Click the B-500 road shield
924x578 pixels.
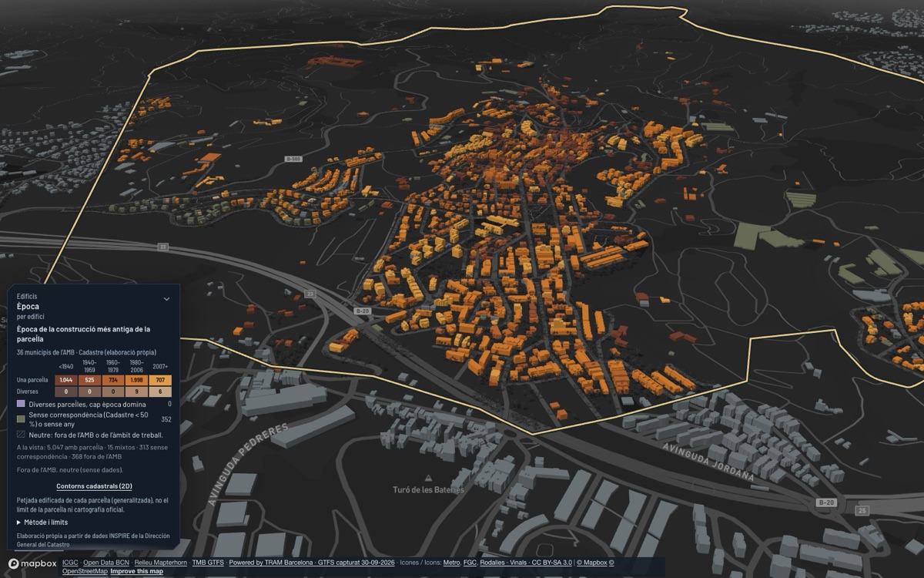293,160
